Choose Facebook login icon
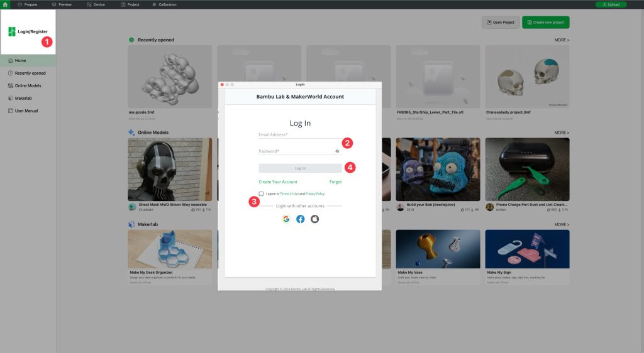 [301, 219]
